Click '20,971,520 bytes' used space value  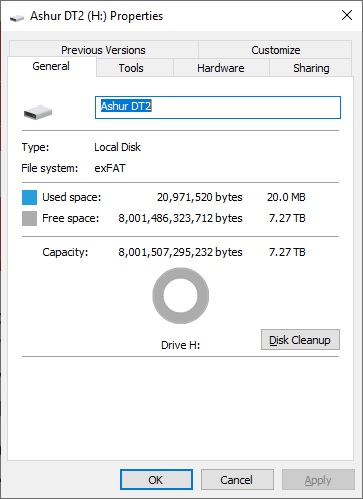click(x=199, y=197)
